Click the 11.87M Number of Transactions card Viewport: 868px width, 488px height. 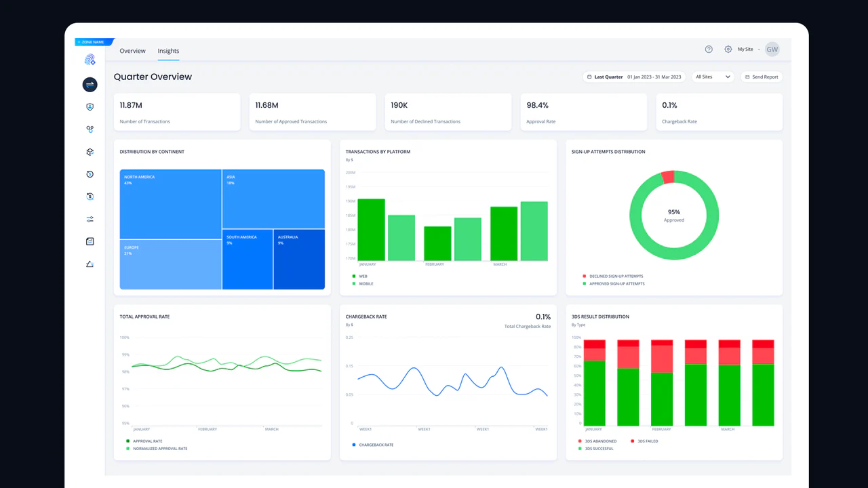point(177,112)
